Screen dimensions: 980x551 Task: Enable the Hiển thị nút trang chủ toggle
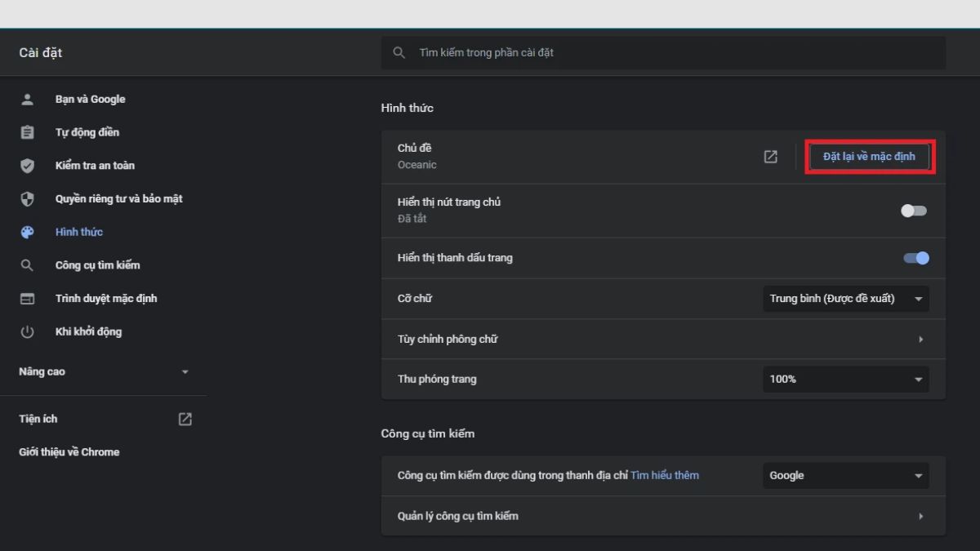tap(914, 211)
